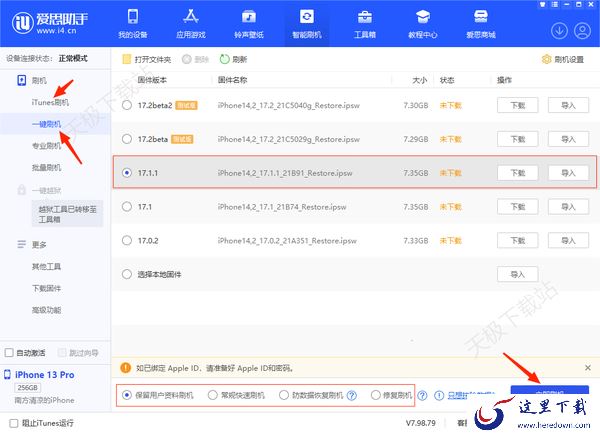
Task: Open the user account profile icon
Action: point(582,31)
